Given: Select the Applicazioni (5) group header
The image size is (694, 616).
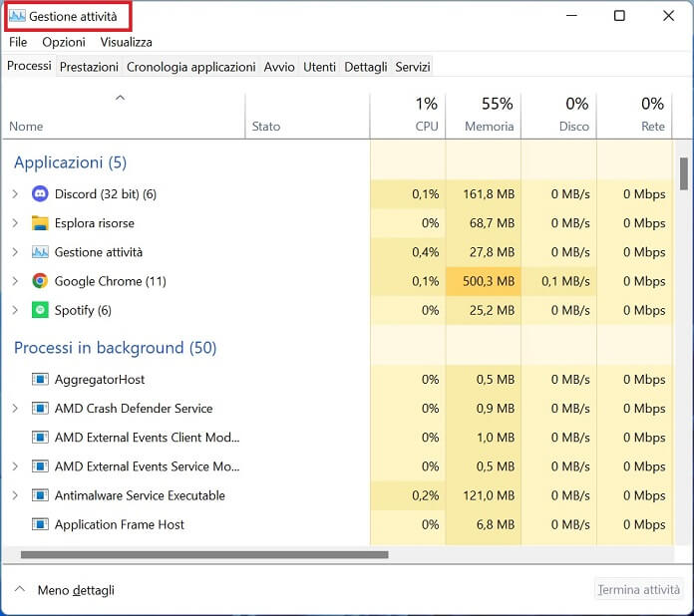Looking at the screenshot, I should [71, 162].
